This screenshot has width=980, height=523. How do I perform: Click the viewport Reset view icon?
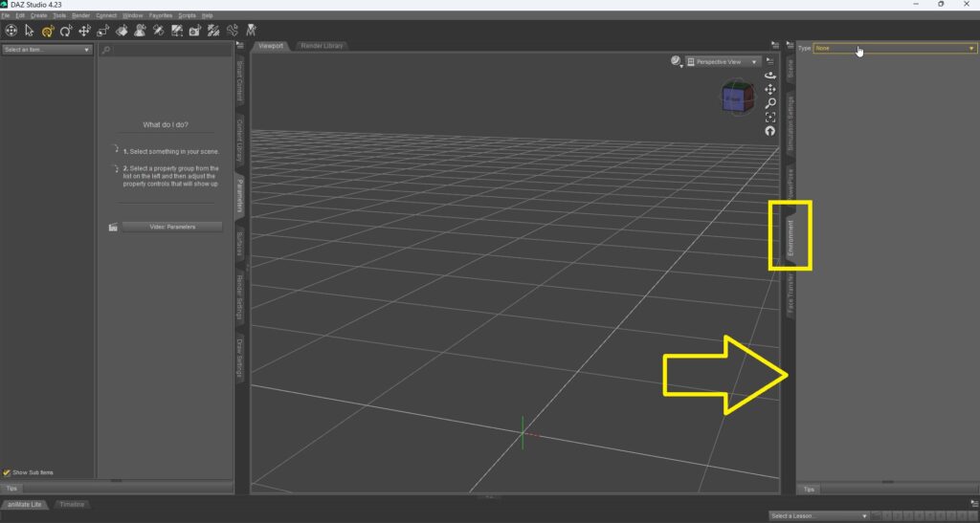click(770, 131)
